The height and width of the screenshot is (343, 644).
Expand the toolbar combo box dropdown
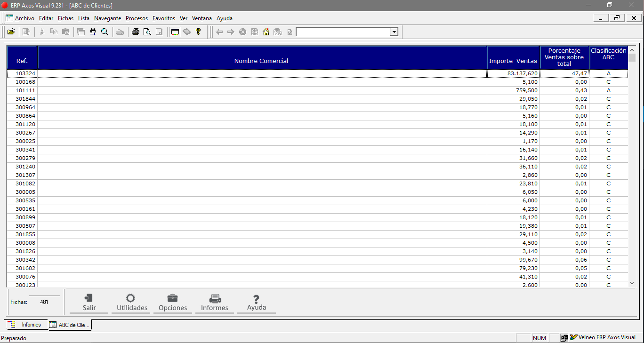(x=394, y=32)
